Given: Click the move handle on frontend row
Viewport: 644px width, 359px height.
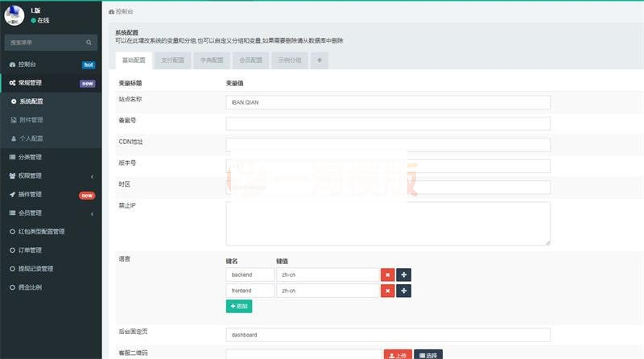Looking at the screenshot, I should pos(403,291).
